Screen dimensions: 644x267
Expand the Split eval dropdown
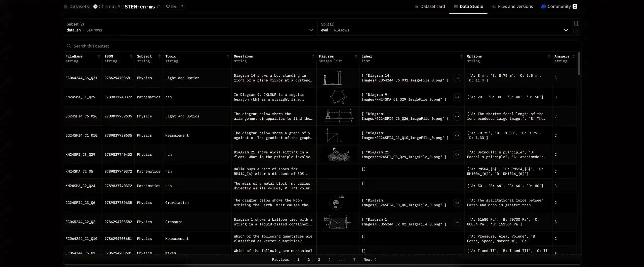[566, 30]
